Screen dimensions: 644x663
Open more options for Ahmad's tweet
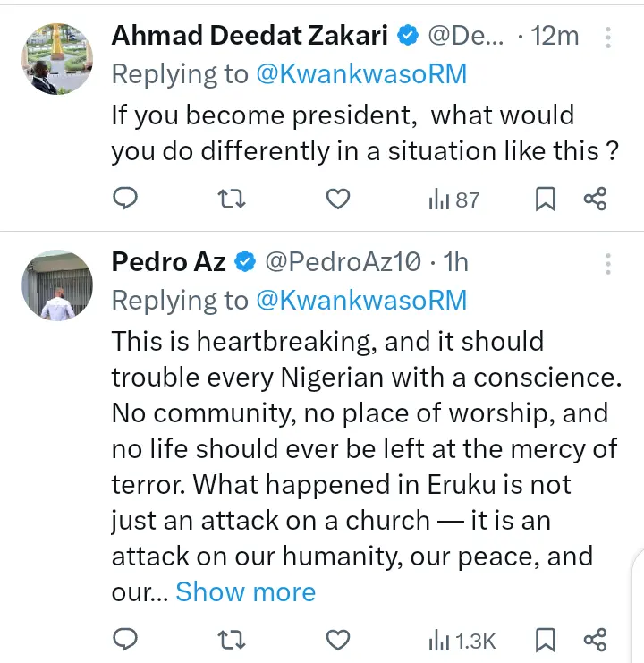608,38
